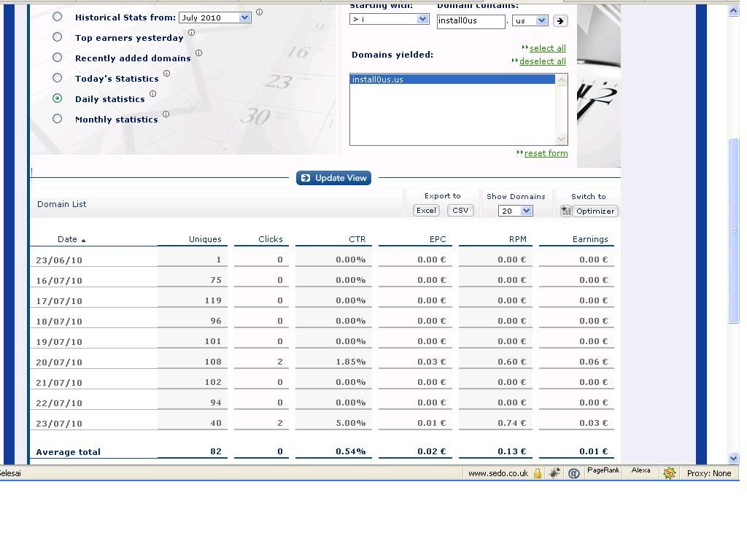
Task: Open the Historical Stats month dropdown
Action: (244, 17)
